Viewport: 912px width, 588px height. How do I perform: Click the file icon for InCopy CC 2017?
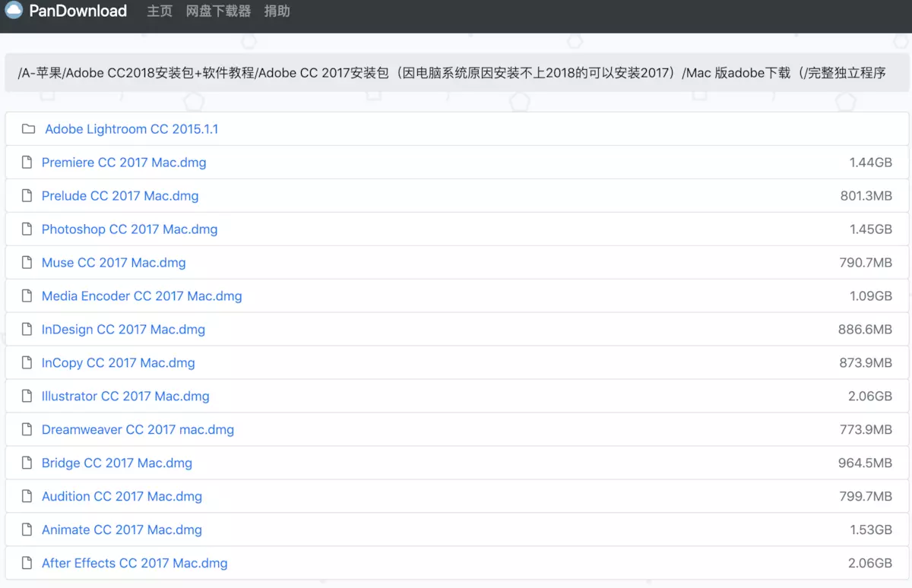pos(27,363)
